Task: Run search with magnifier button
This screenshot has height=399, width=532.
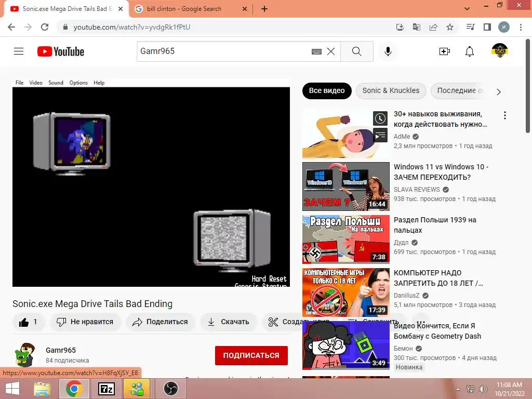Action: click(x=356, y=51)
